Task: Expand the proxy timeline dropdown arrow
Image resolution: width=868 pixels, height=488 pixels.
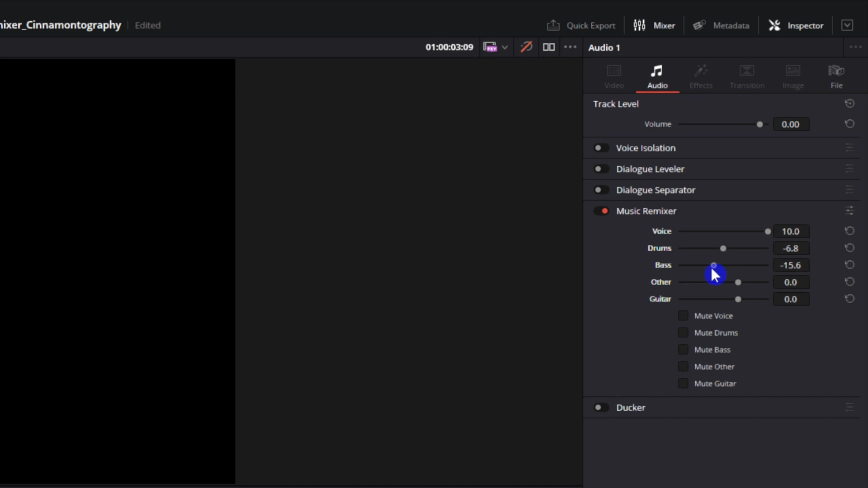Action: (505, 47)
